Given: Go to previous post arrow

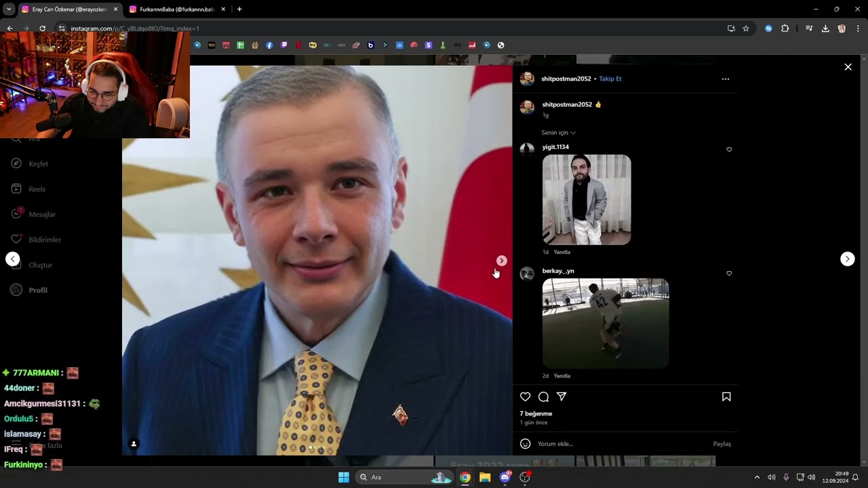Looking at the screenshot, I should pyautogui.click(x=12, y=259).
